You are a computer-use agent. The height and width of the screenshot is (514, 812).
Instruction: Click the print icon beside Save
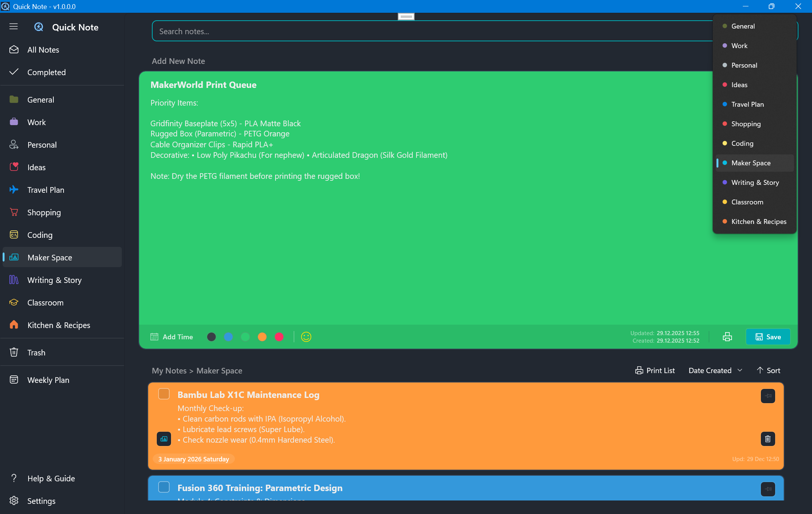click(727, 337)
